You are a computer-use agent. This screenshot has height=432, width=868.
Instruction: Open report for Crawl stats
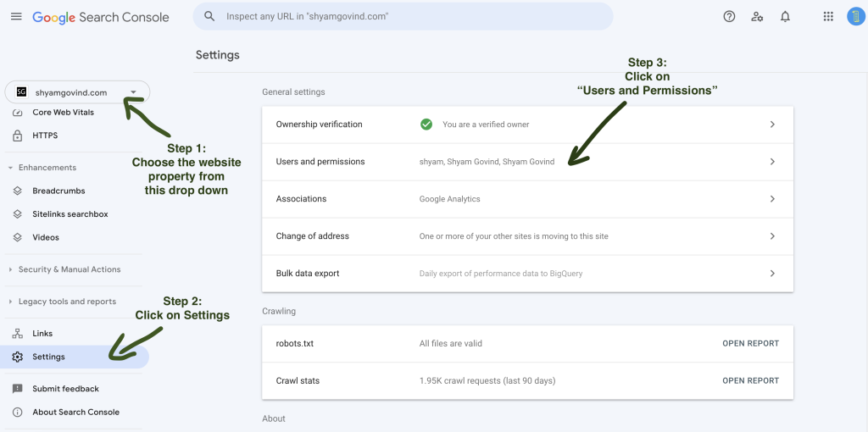tap(750, 380)
